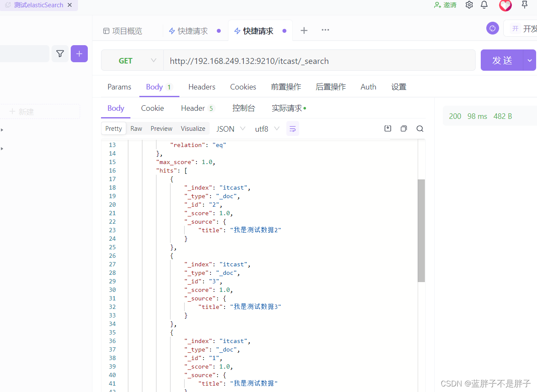Image resolution: width=537 pixels, height=392 pixels.
Task: Click the purple plus icon in sidebar
Action: point(79,54)
